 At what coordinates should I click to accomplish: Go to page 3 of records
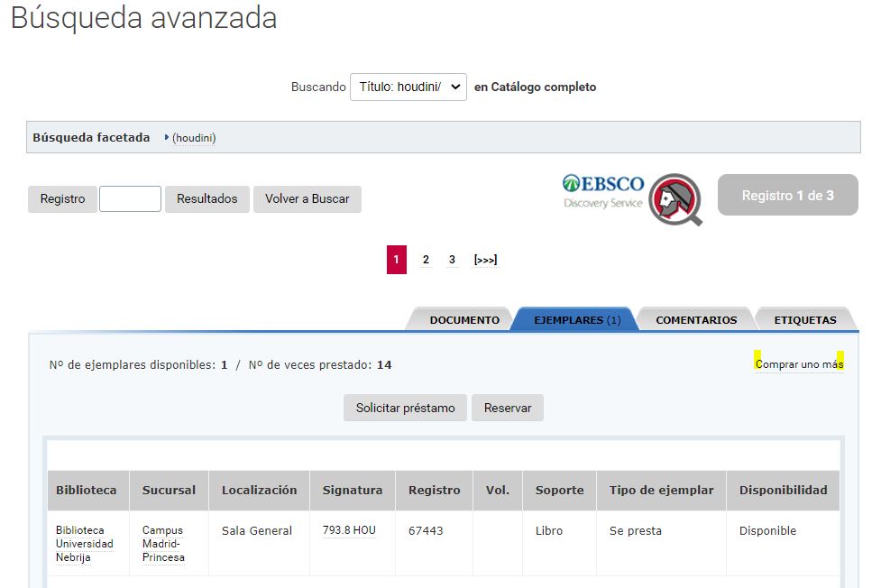click(x=452, y=260)
